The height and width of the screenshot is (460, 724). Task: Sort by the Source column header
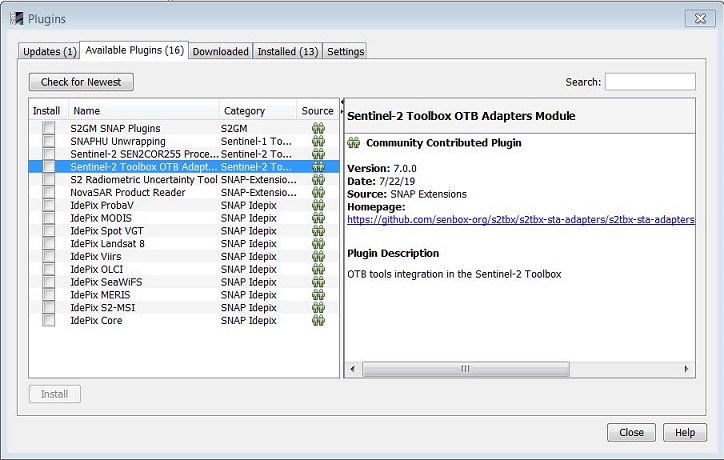[317, 111]
